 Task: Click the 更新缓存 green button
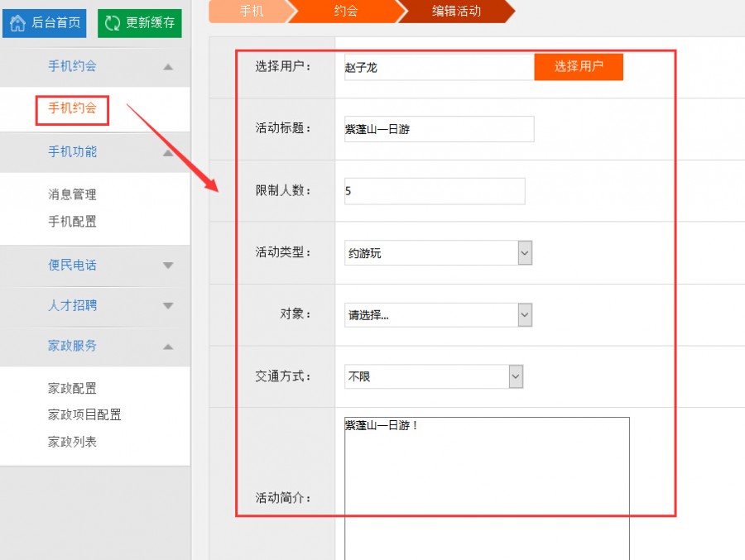tap(140, 23)
